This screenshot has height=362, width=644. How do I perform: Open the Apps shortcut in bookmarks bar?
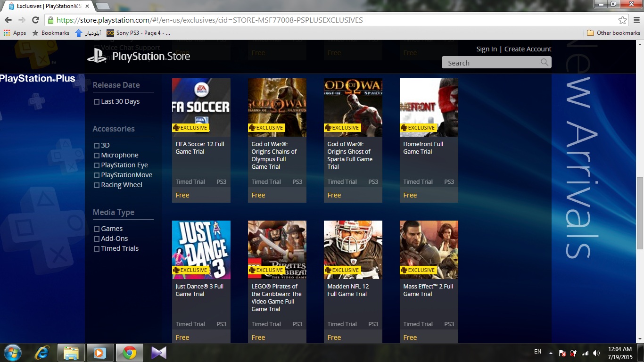pos(15,33)
